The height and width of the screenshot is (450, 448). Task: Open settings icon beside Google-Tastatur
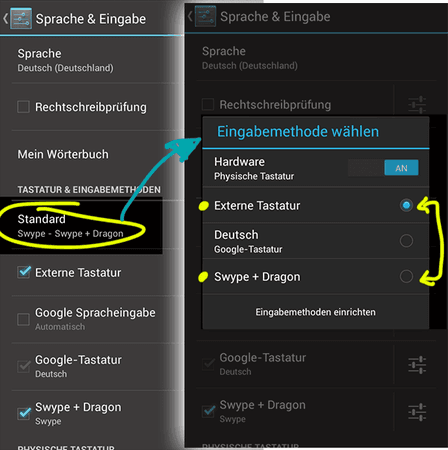417,365
